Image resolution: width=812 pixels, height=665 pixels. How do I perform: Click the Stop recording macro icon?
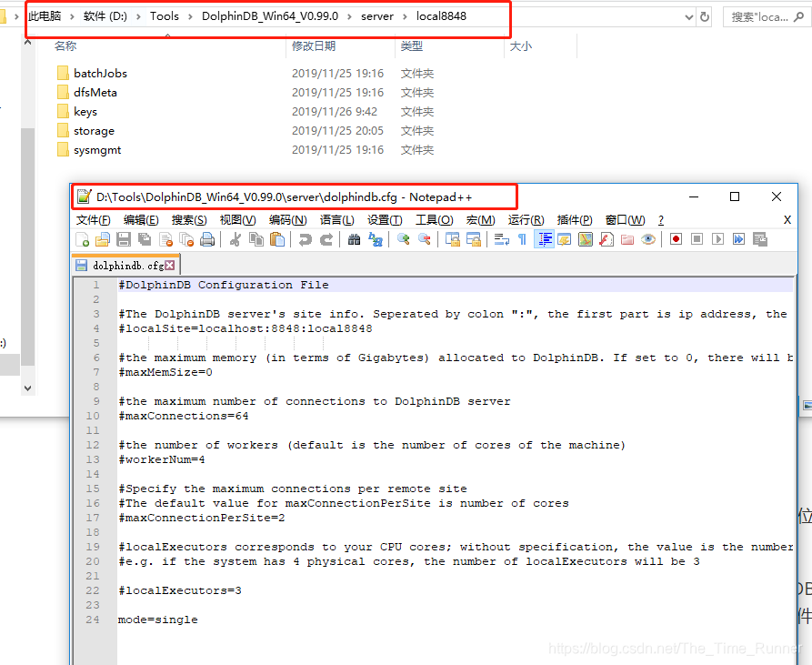[697, 239]
